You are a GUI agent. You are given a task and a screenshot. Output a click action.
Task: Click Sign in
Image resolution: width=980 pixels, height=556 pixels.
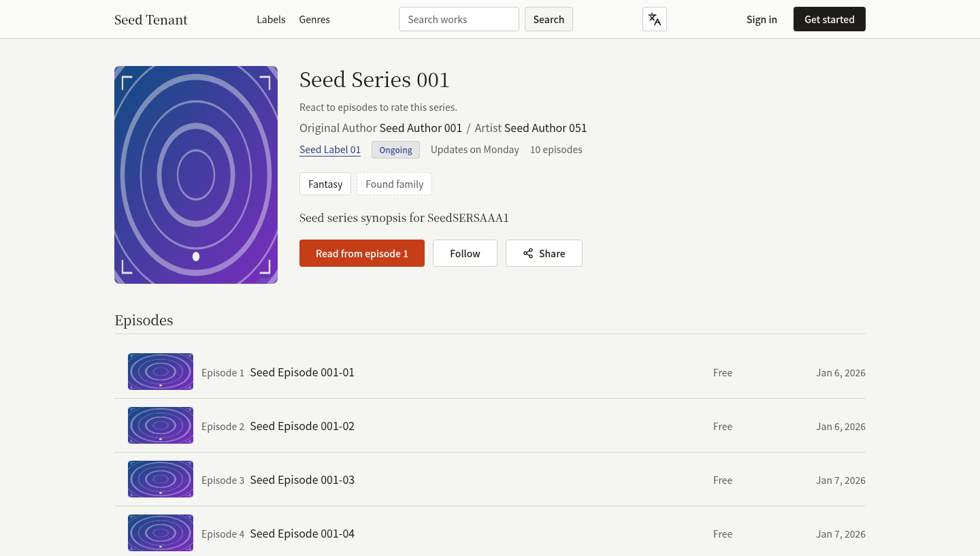point(762,20)
